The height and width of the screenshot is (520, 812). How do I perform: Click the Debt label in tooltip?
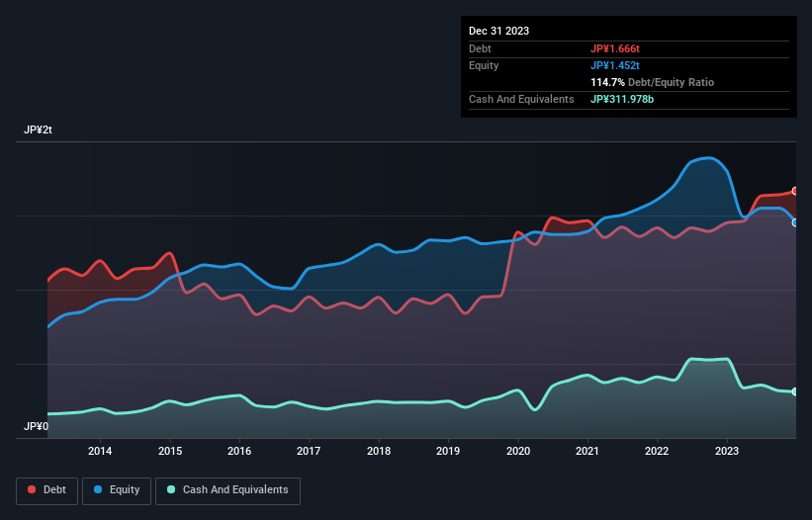(480, 48)
